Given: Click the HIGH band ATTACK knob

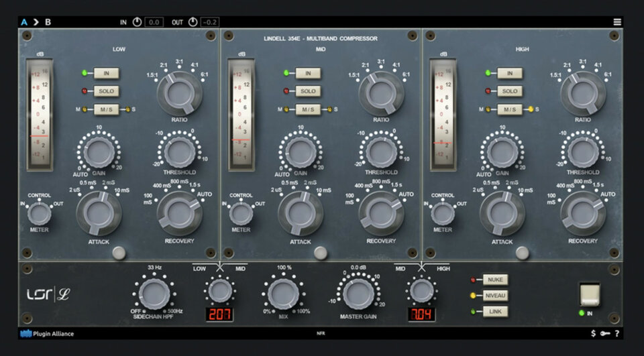Looking at the screenshot, I should (502, 213).
